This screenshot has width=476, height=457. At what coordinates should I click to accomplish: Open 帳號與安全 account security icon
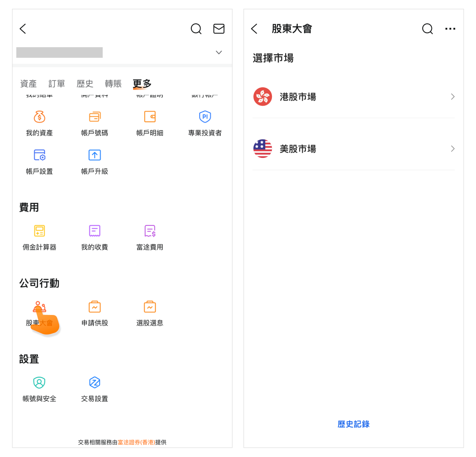click(39, 383)
